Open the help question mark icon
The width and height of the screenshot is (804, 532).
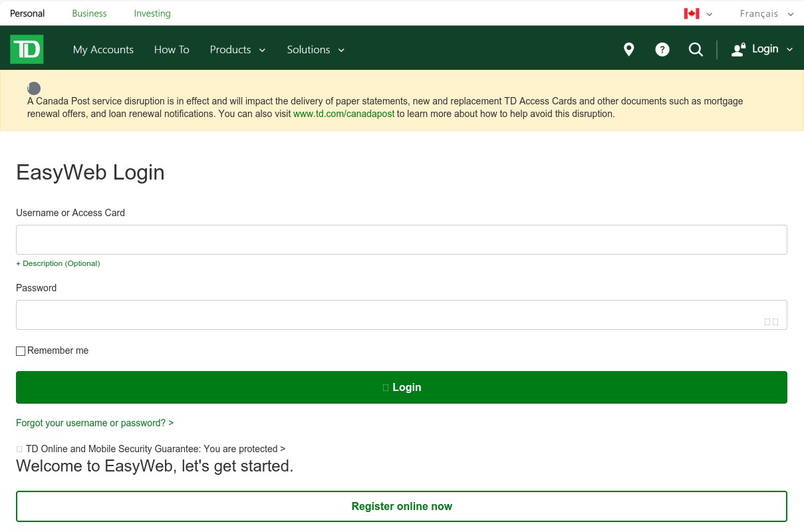point(662,49)
